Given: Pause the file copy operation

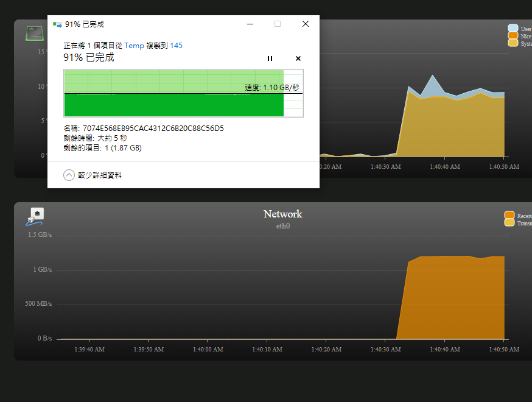Looking at the screenshot, I should (x=270, y=58).
